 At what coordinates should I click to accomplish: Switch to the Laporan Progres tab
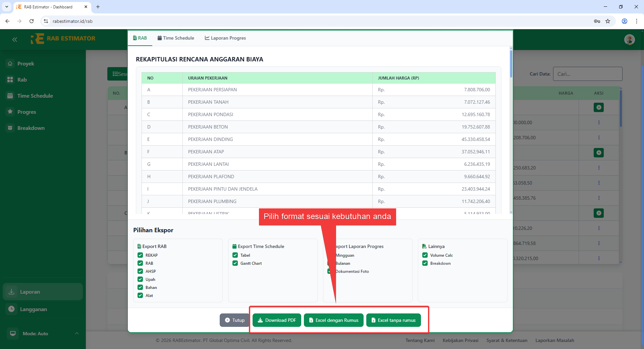click(x=225, y=38)
